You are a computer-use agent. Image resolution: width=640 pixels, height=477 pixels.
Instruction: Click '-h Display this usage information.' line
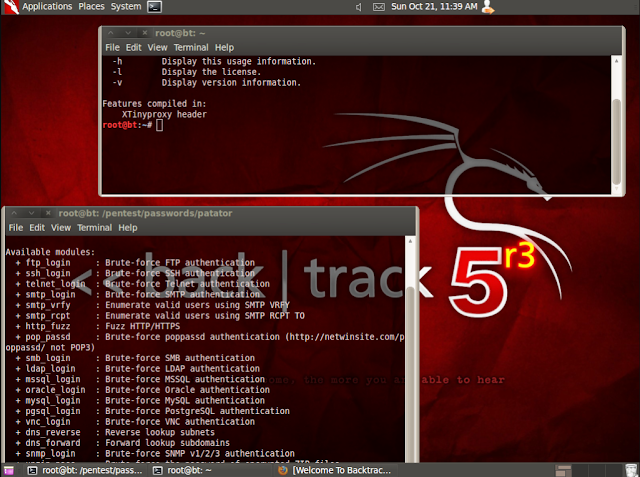(x=214, y=62)
